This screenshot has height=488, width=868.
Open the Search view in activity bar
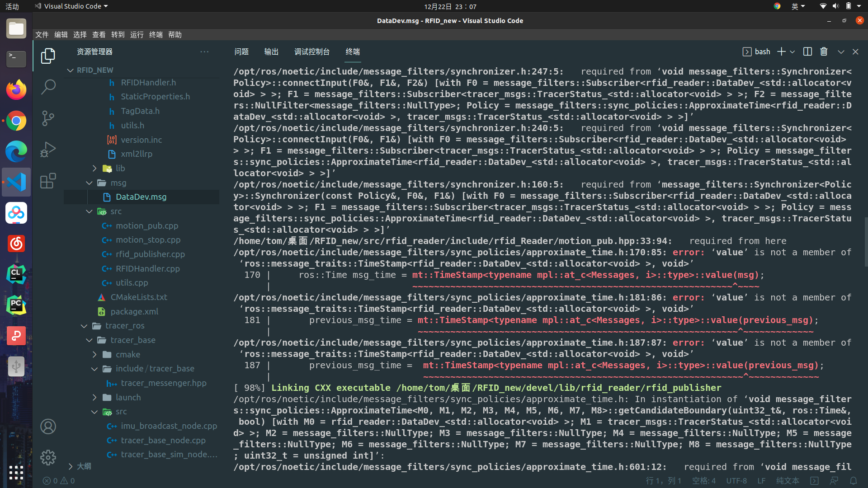pos(48,87)
